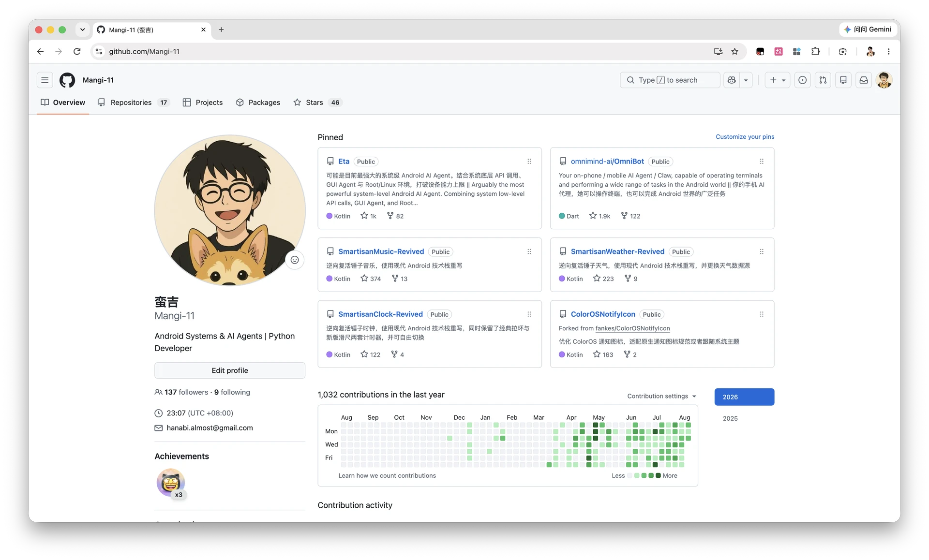Open the SmartisanMusic-Revived repository

[381, 251]
